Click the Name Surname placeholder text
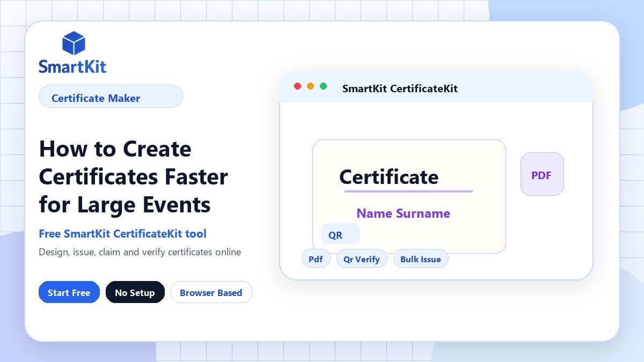The width and height of the screenshot is (644, 362). click(x=403, y=213)
